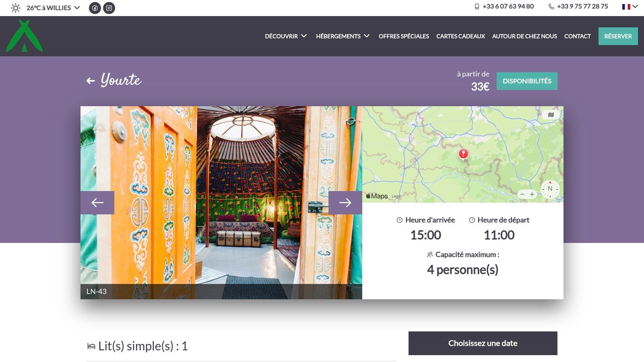Open the Facebook page icon
This screenshot has height=362, width=644.
(95, 8)
